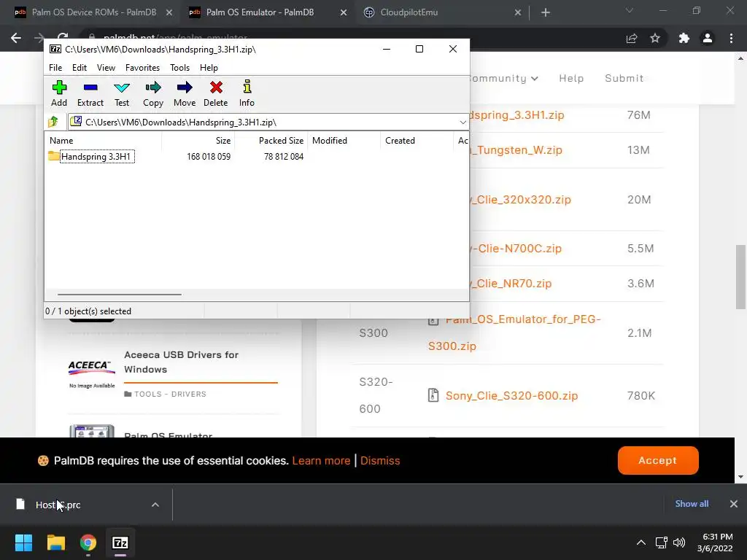This screenshot has width=747, height=560.
Task: Click the Extract toolbar icon
Action: tap(90, 93)
